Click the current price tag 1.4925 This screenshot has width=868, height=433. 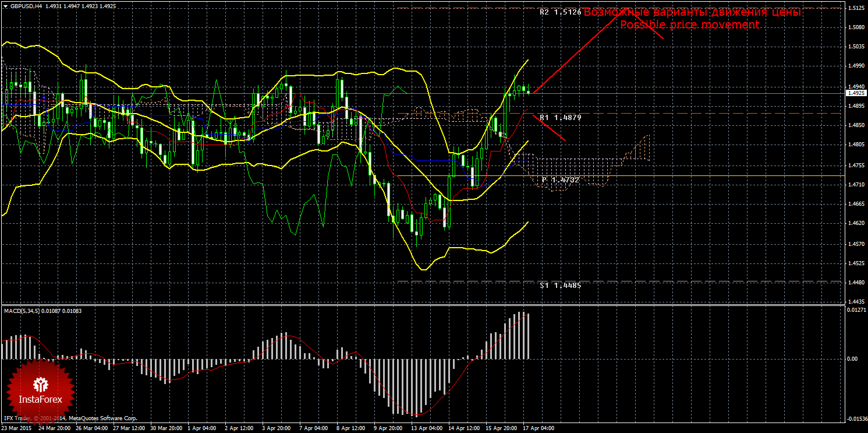pos(856,93)
